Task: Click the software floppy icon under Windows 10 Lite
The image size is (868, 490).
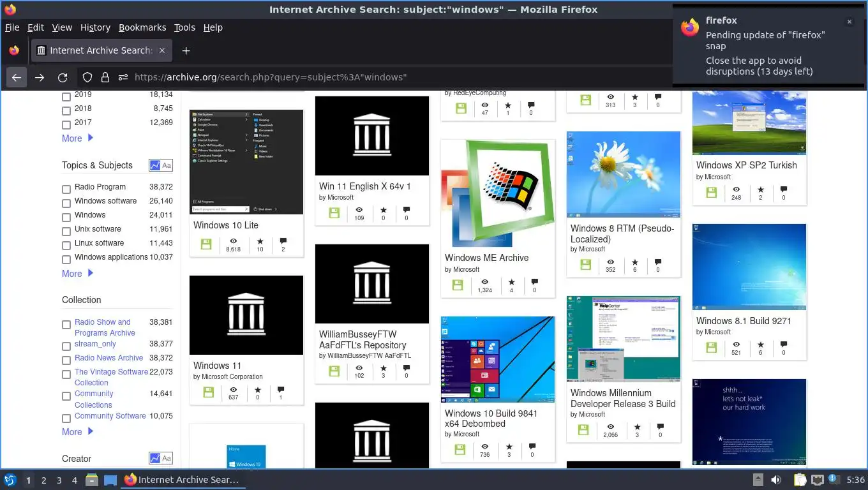Action: pyautogui.click(x=206, y=244)
